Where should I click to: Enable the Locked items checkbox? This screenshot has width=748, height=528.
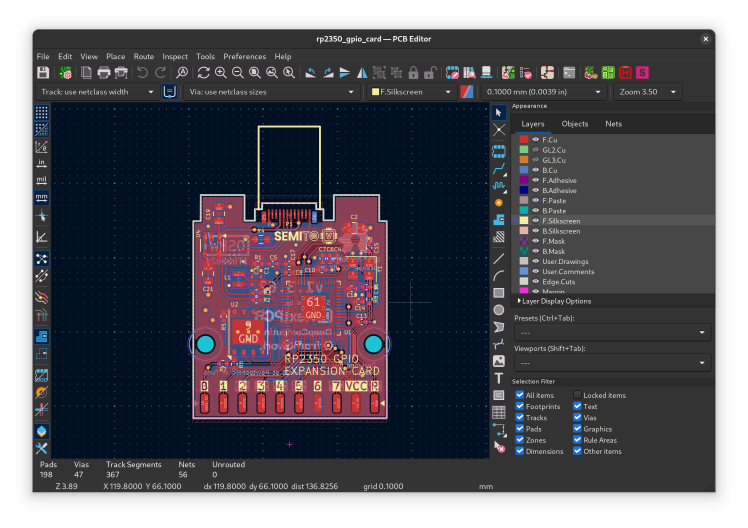[578, 396]
